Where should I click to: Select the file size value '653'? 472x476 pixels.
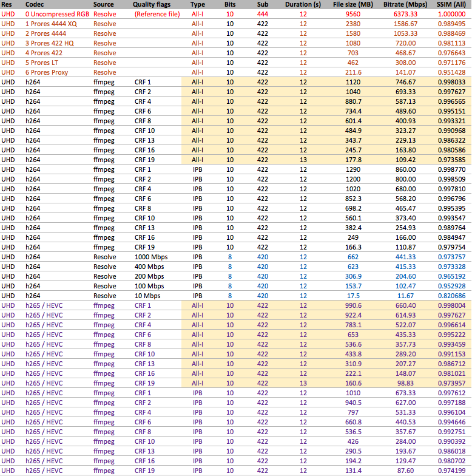353,335
